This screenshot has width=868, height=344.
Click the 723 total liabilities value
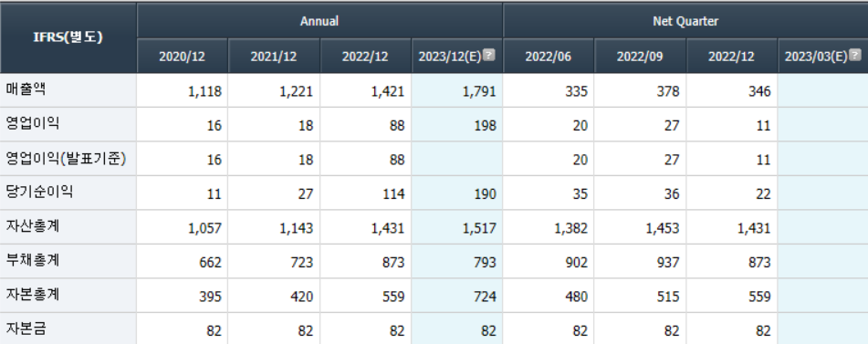pos(302,264)
